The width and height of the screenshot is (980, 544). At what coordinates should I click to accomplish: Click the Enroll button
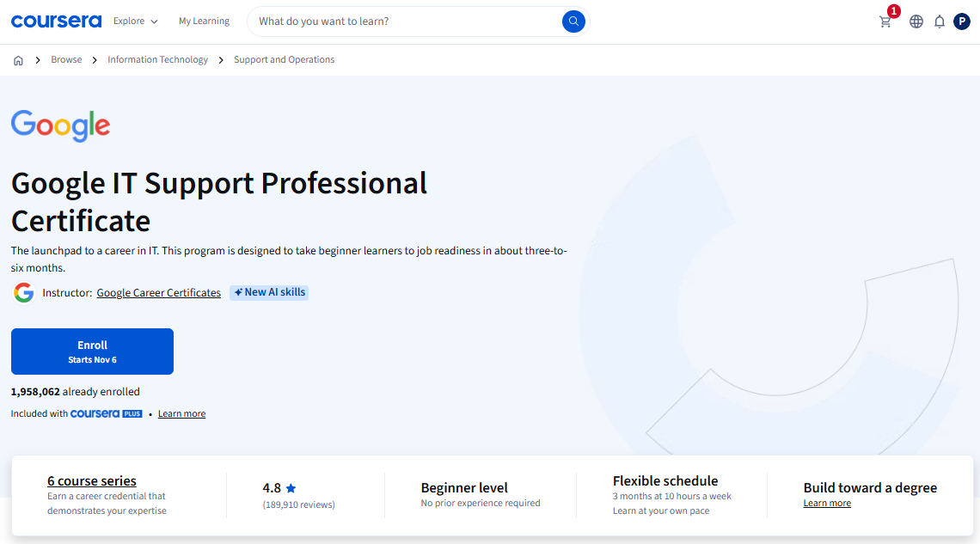(92, 351)
